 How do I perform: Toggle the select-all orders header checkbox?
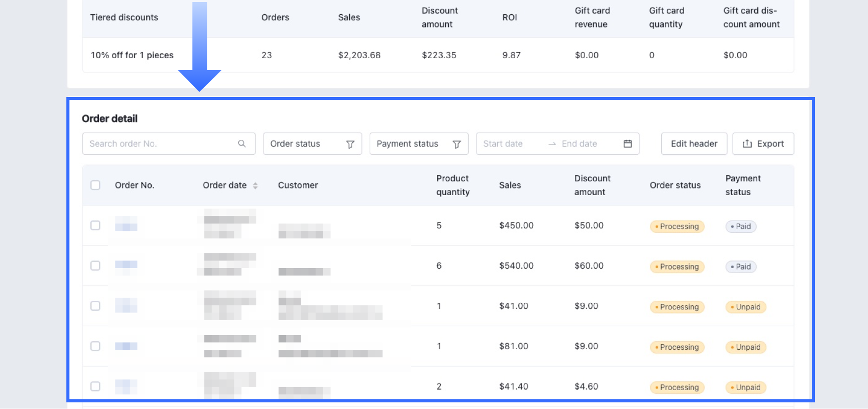tap(95, 185)
